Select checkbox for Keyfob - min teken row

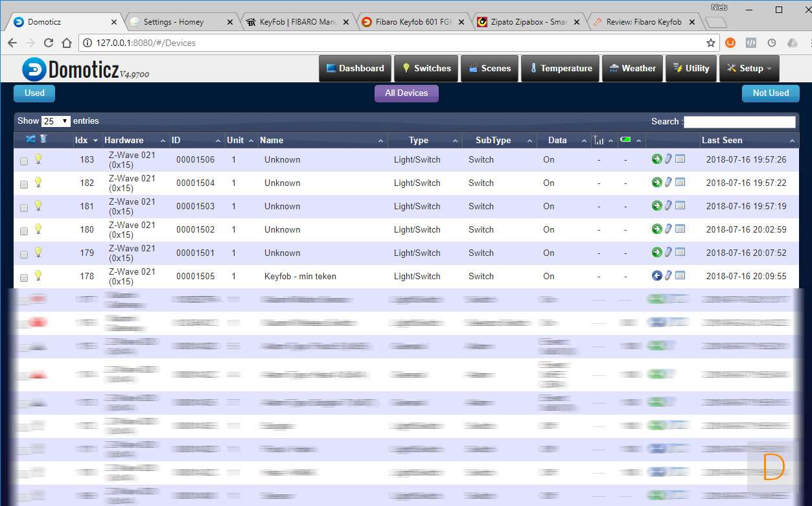[x=24, y=278]
